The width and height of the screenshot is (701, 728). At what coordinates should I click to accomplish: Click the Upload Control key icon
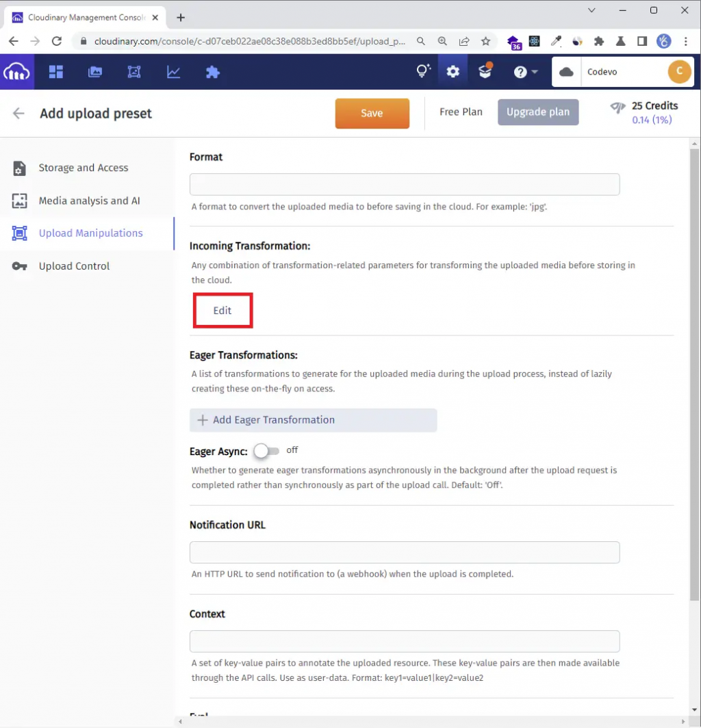point(19,266)
